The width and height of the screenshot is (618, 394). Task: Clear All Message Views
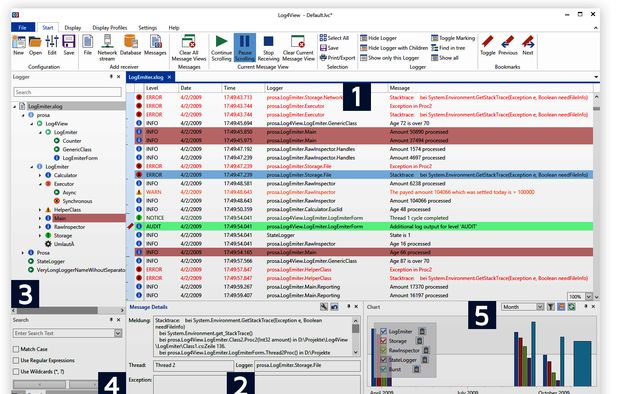pyautogui.click(x=189, y=48)
